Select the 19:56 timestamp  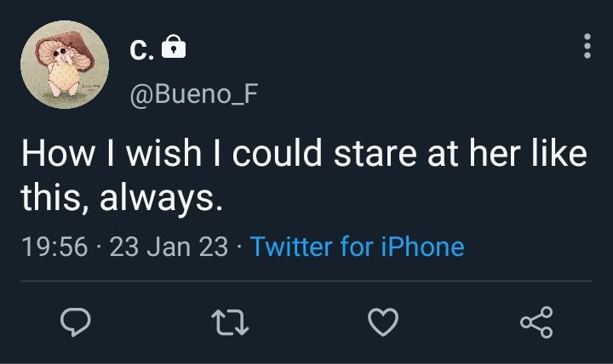point(54,247)
